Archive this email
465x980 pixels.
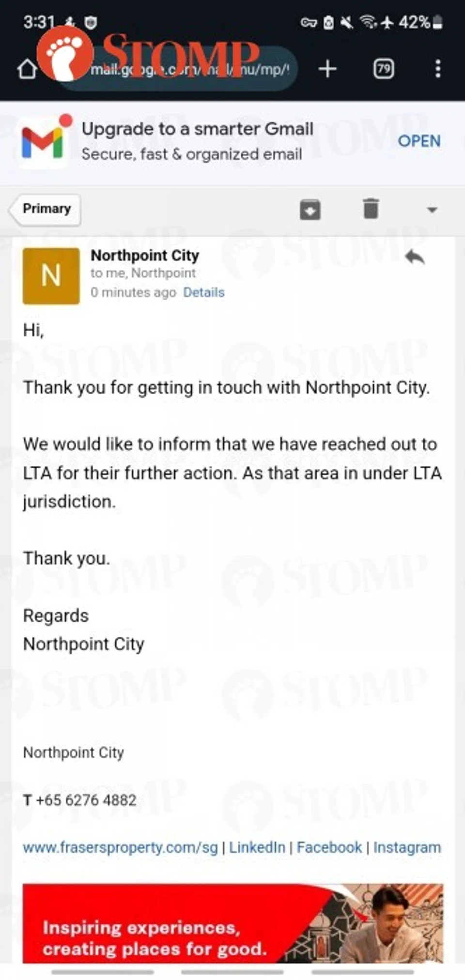click(310, 210)
